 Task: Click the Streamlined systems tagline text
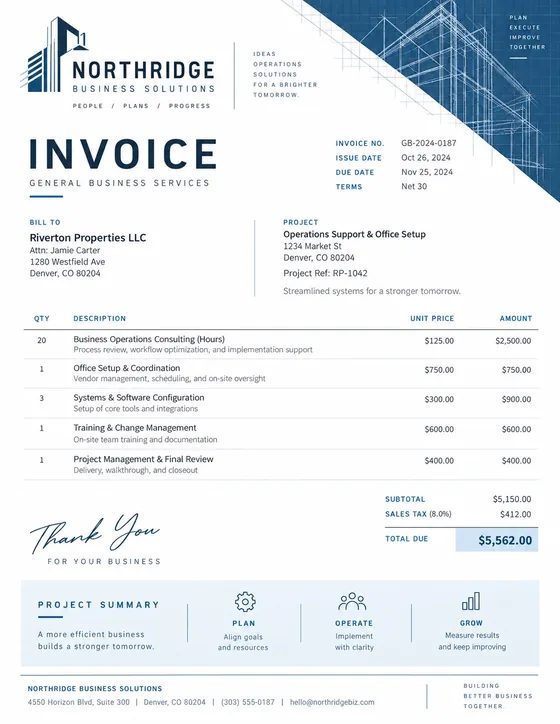point(372,291)
